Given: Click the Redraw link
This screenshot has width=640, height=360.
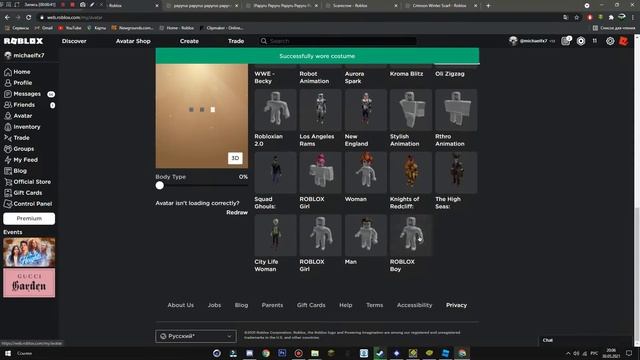Looking at the screenshot, I should coord(237,212).
